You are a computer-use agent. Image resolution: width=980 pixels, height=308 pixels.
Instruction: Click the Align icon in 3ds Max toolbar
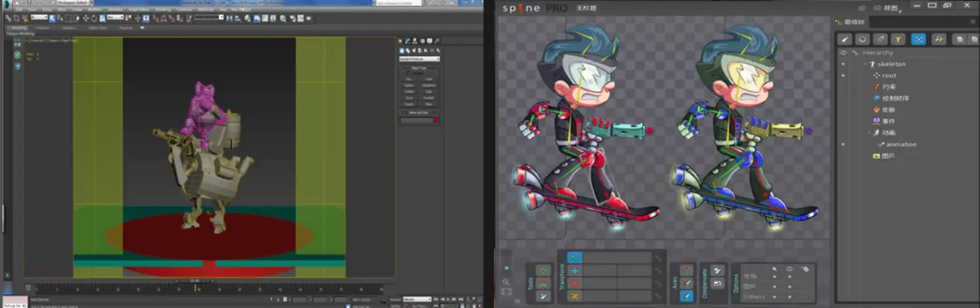(238, 18)
